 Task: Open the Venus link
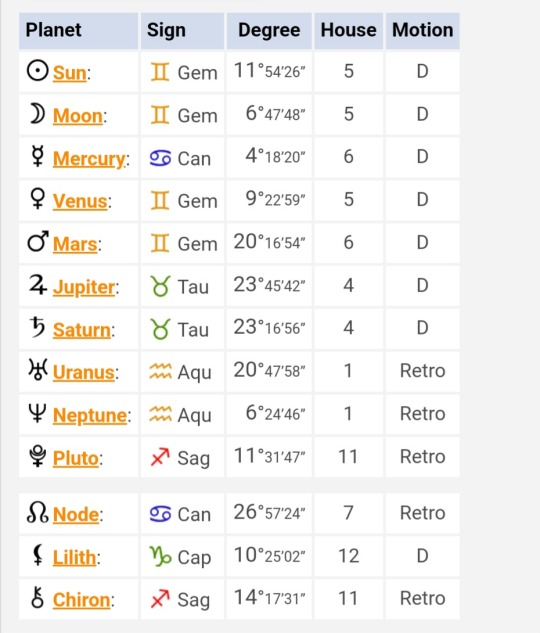click(80, 201)
